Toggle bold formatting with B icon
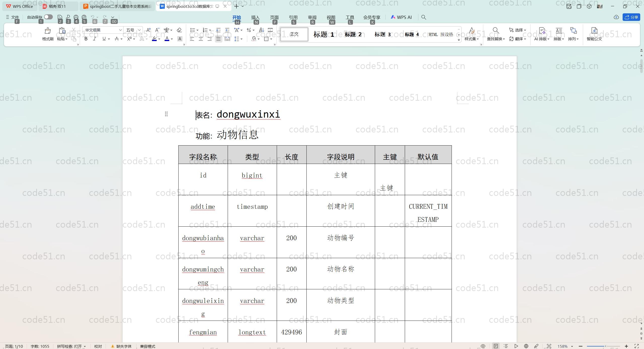Image resolution: width=644 pixels, height=349 pixels. point(86,39)
